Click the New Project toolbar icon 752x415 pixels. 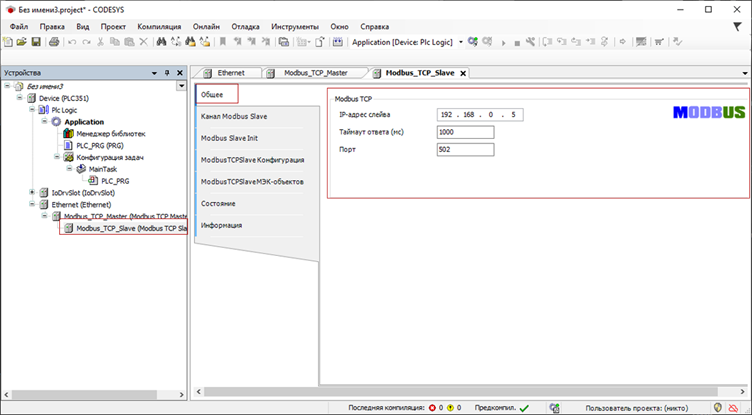[x=8, y=42]
